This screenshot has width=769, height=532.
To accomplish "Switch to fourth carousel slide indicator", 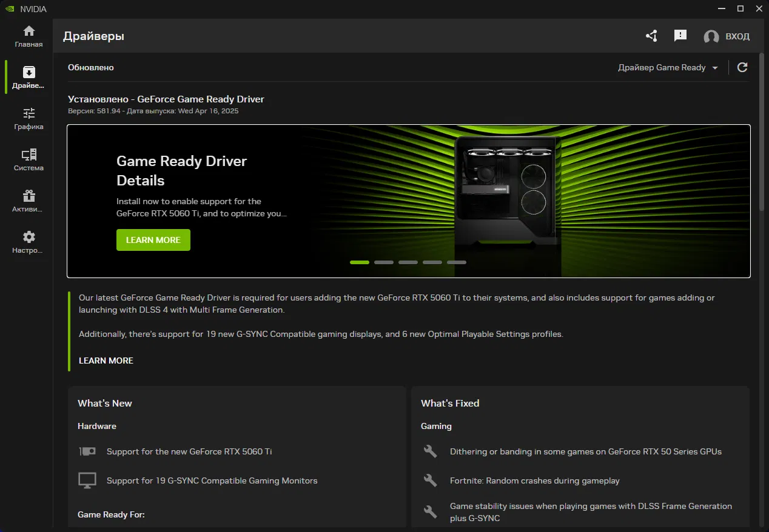I will 432,262.
